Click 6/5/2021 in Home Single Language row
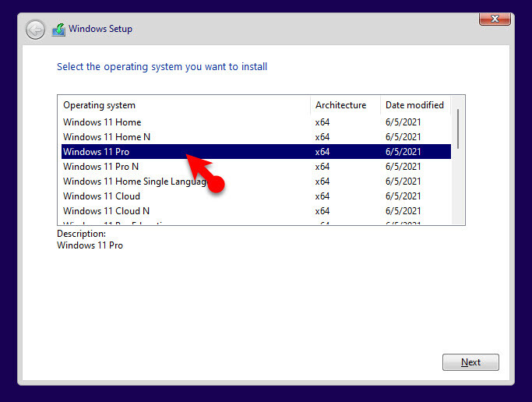The width and height of the screenshot is (532, 402). [403, 182]
